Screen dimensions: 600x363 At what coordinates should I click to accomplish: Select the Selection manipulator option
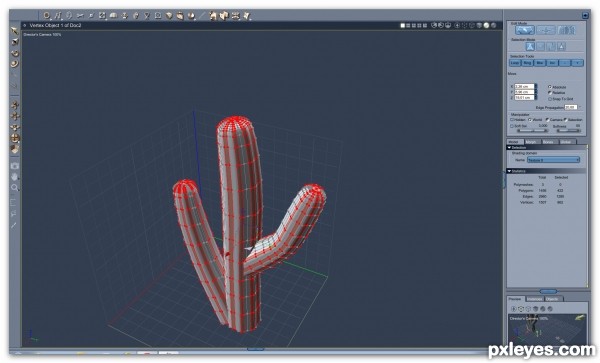point(566,120)
